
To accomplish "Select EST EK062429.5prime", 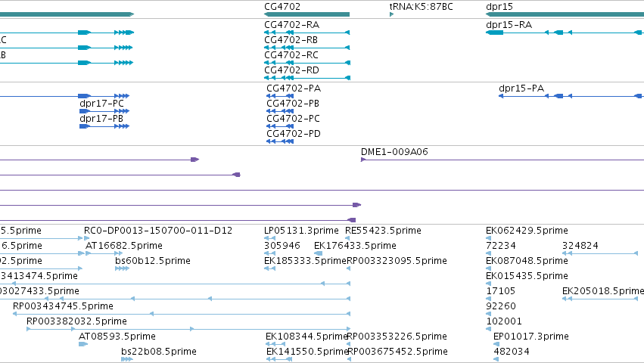I will point(527,231).
